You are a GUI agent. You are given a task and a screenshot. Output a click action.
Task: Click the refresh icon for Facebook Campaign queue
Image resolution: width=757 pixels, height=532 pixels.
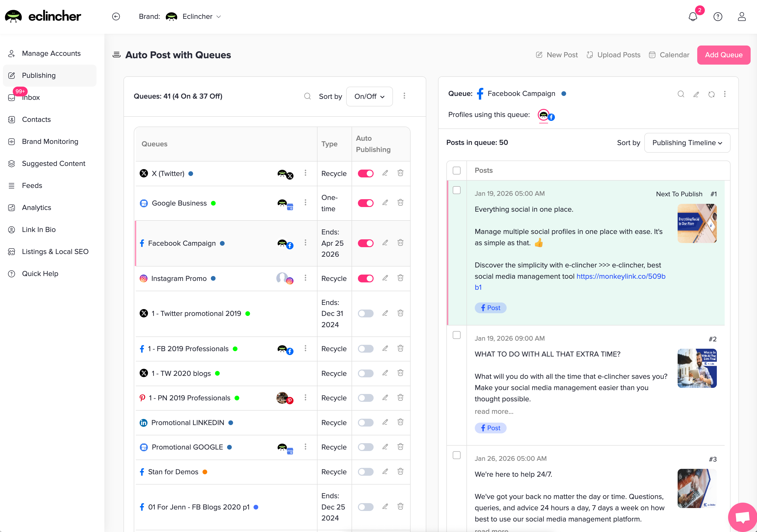pos(711,94)
